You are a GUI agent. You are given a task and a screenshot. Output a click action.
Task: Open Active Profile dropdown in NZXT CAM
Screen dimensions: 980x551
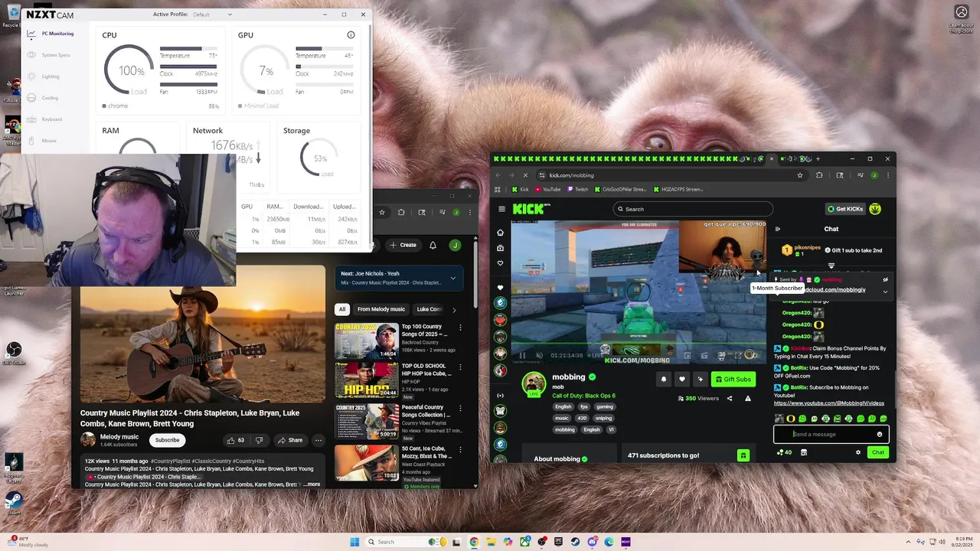[212, 15]
